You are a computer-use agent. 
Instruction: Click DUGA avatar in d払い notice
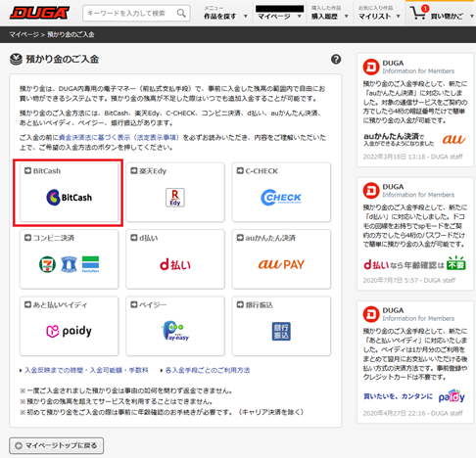coord(371,191)
